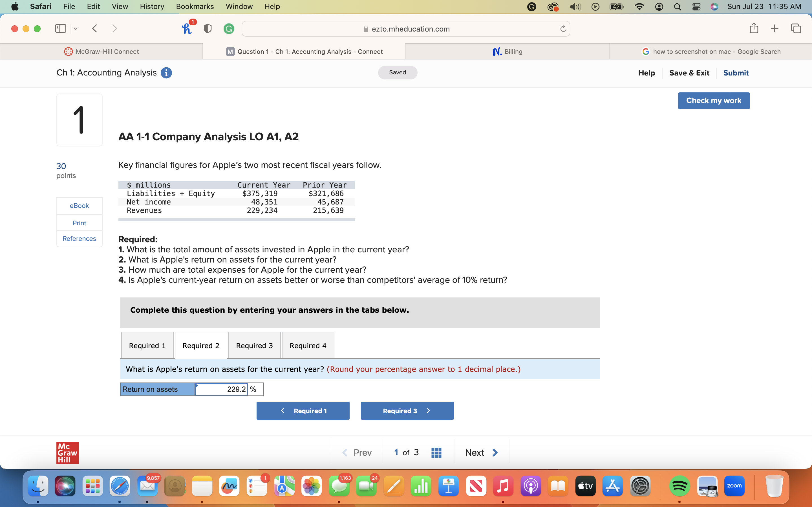Click the Share icon in Safari toolbar
The width and height of the screenshot is (812, 507).
coord(754,28)
